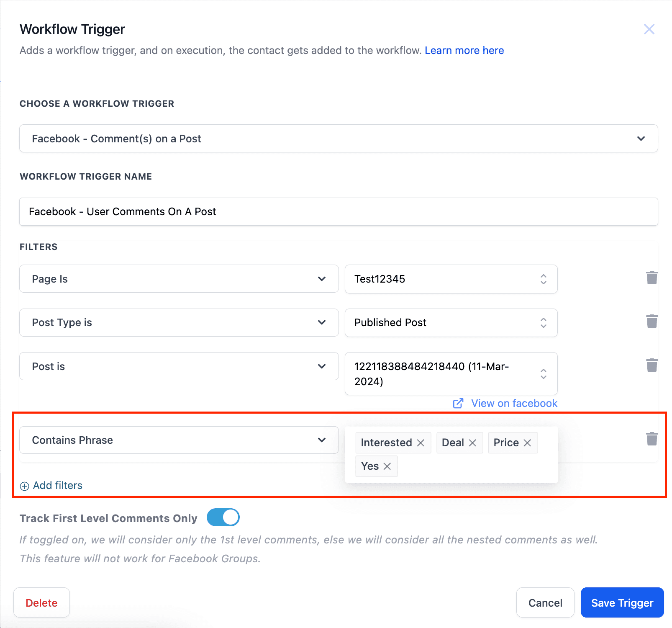This screenshot has height=628, width=672.
Task: Focus the workflow trigger name field
Action: pos(339,212)
